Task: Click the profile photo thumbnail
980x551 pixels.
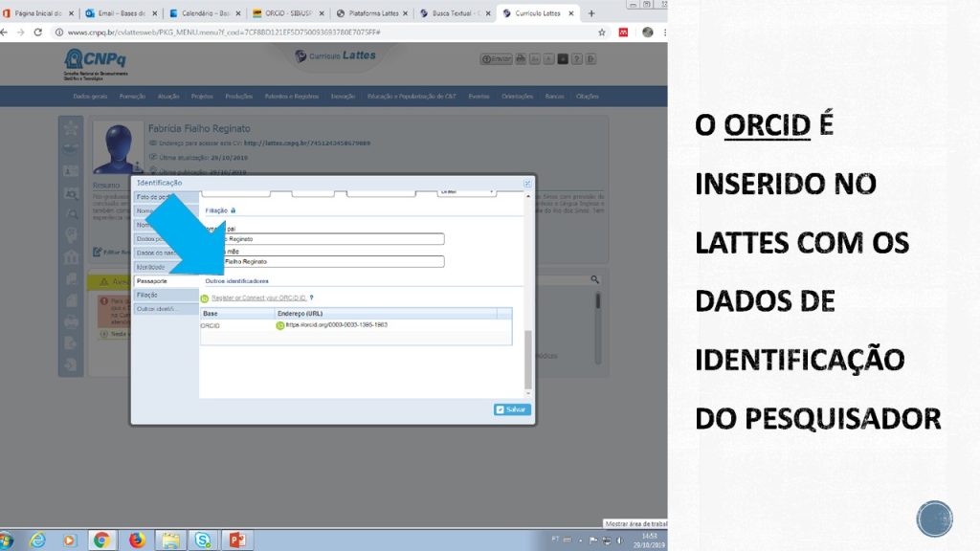Action: 118,148
